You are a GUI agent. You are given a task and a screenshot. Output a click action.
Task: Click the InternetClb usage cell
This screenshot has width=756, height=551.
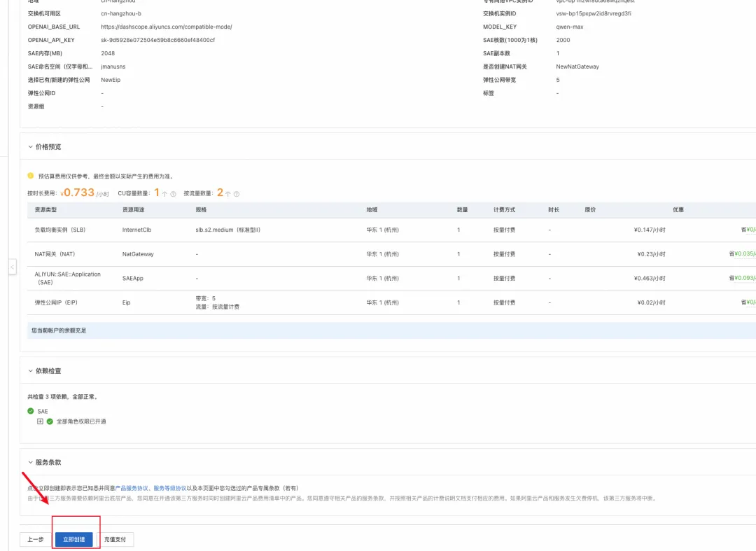click(136, 230)
